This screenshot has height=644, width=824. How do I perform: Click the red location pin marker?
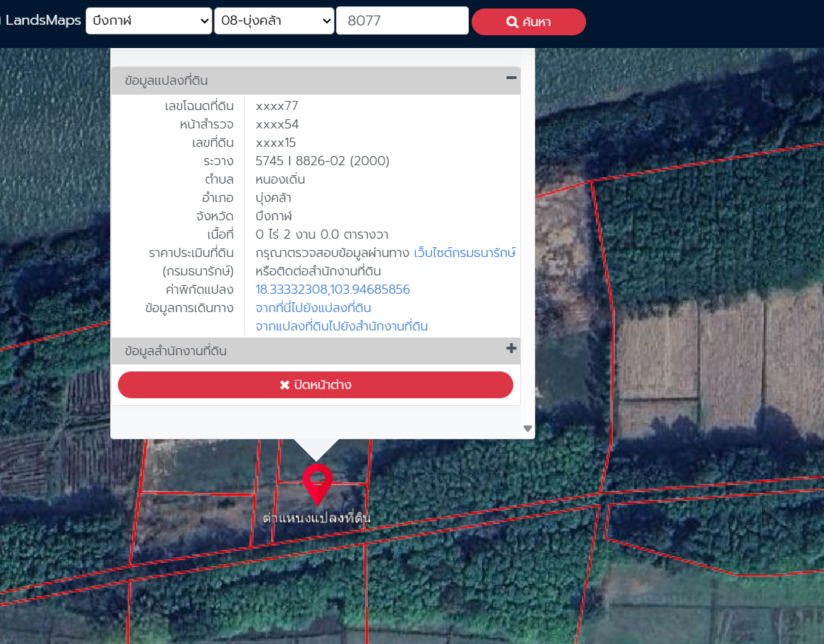(317, 482)
